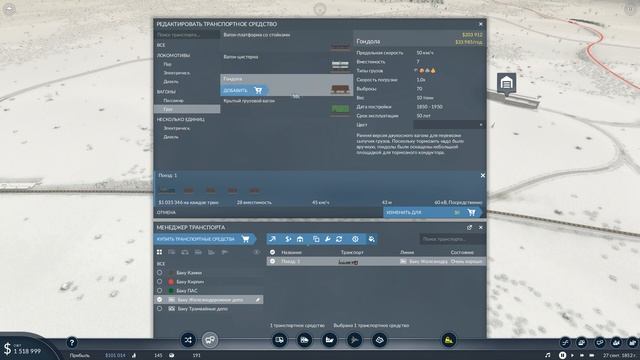
Task: Toggle the railway depot checked radio button
Action: coord(160,300)
